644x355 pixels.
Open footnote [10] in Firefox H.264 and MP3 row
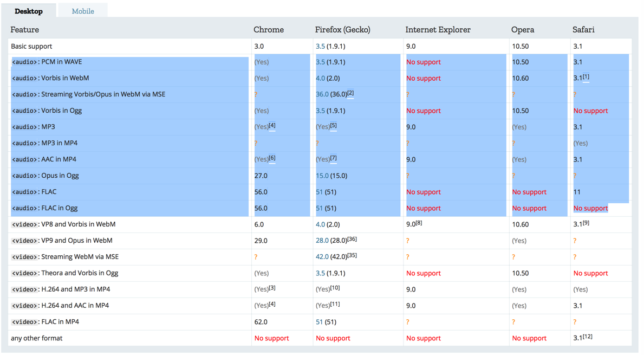coord(335,288)
